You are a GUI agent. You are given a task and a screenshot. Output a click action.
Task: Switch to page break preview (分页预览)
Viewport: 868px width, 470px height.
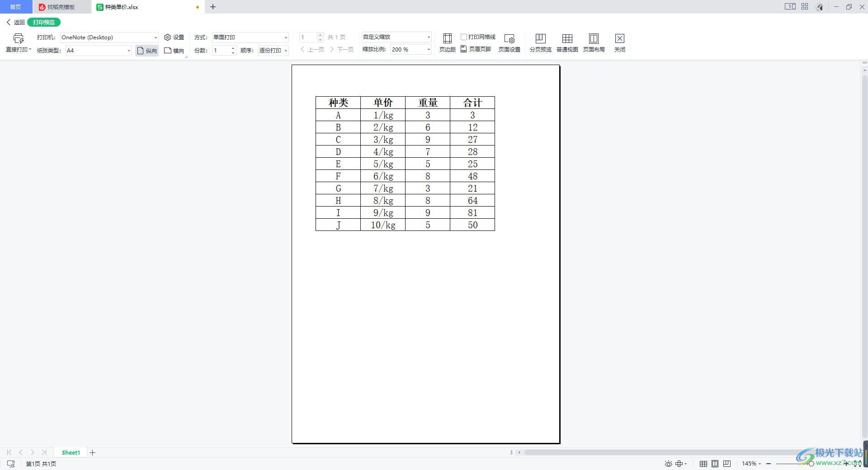pos(540,43)
